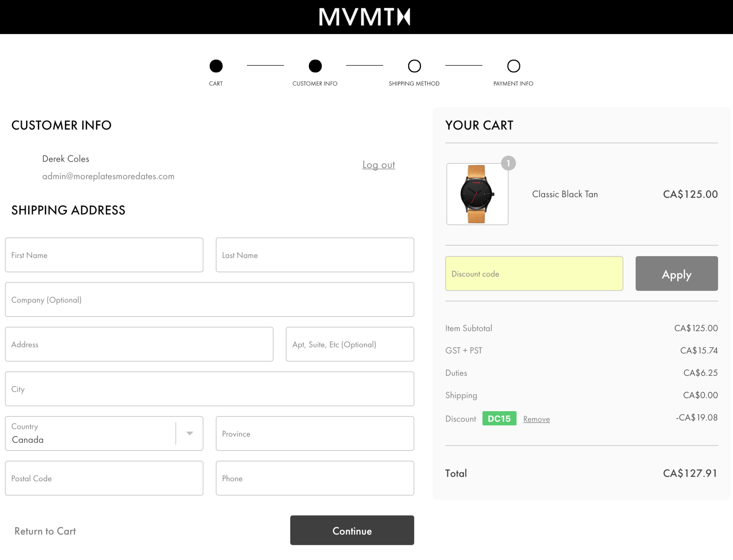Select the Customer Info step circle
This screenshot has width=733, height=560.
tap(315, 66)
